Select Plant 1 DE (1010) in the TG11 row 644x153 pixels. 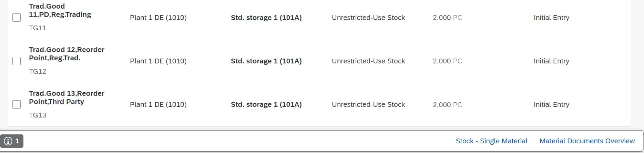click(x=158, y=18)
